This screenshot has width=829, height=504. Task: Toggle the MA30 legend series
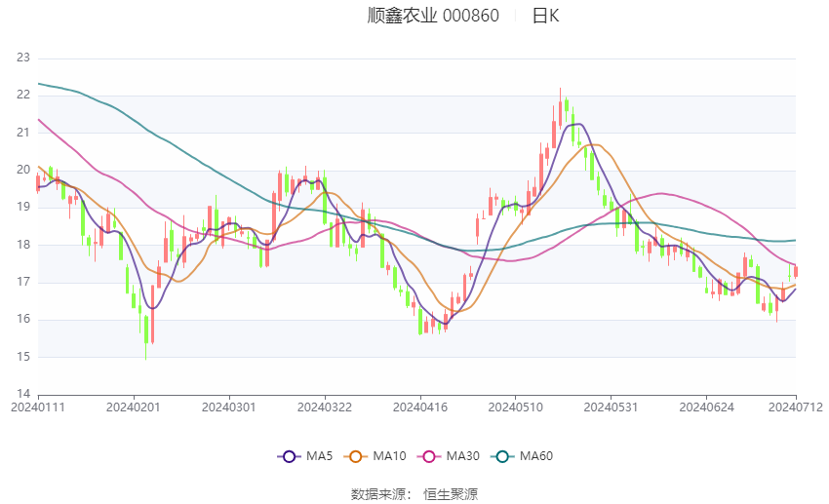point(449,456)
